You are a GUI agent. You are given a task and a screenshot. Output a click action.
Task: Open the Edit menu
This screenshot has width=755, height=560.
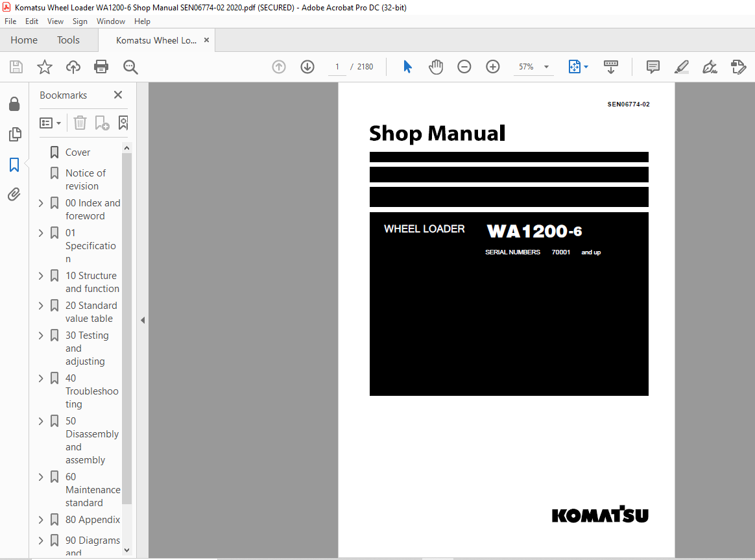(32, 21)
